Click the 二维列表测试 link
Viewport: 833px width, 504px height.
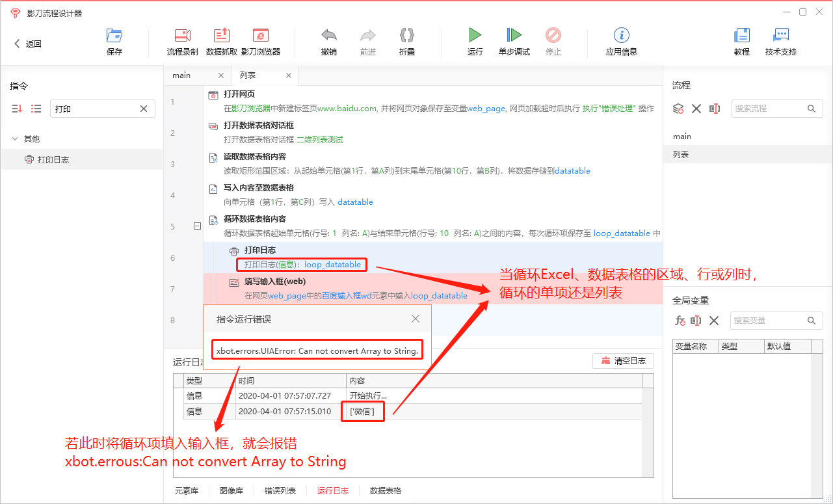pyautogui.click(x=320, y=140)
